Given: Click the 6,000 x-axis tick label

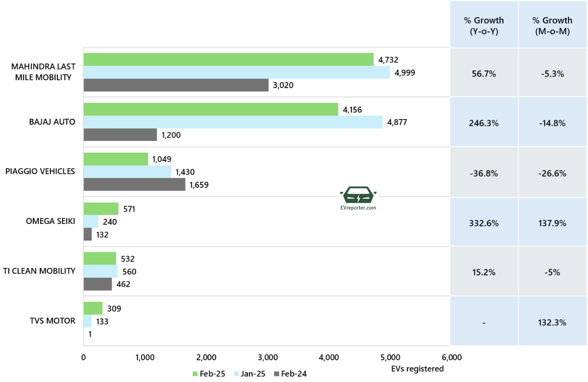Looking at the screenshot, I should click(x=452, y=357).
